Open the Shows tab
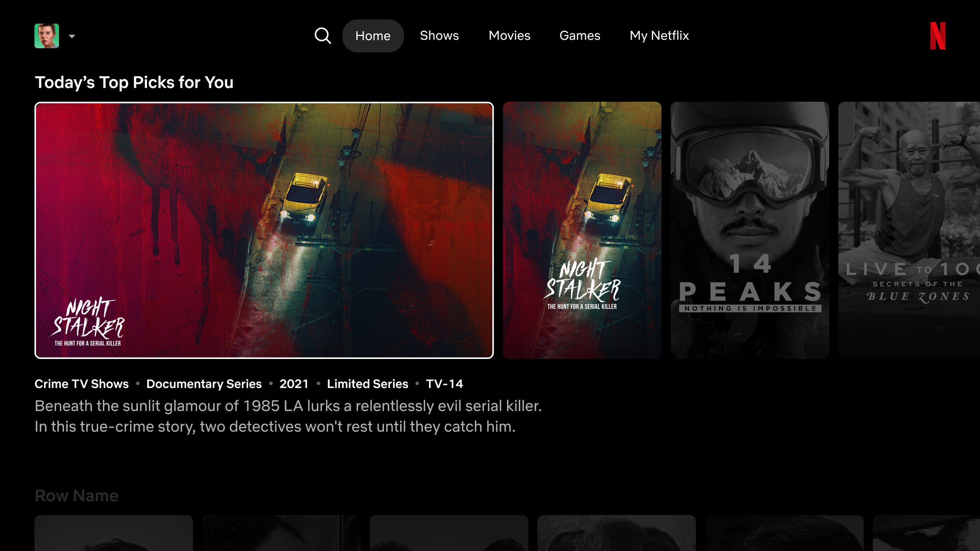 439,36
